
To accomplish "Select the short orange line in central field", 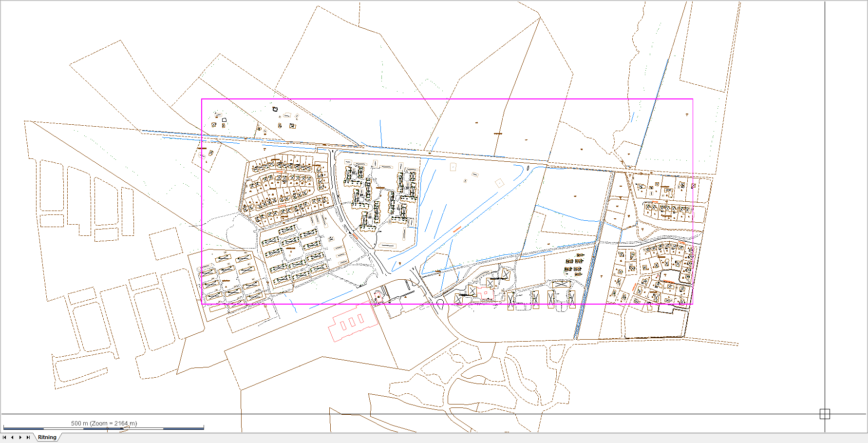I will pos(456,229).
